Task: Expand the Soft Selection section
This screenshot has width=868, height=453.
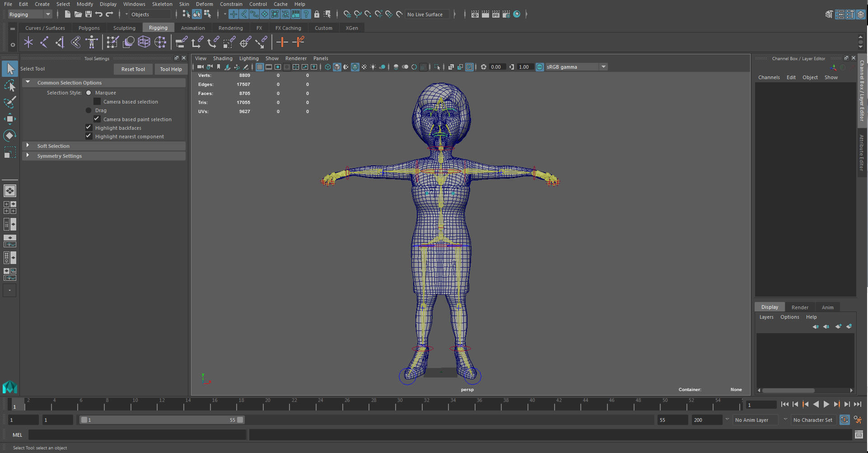Action: click(104, 146)
